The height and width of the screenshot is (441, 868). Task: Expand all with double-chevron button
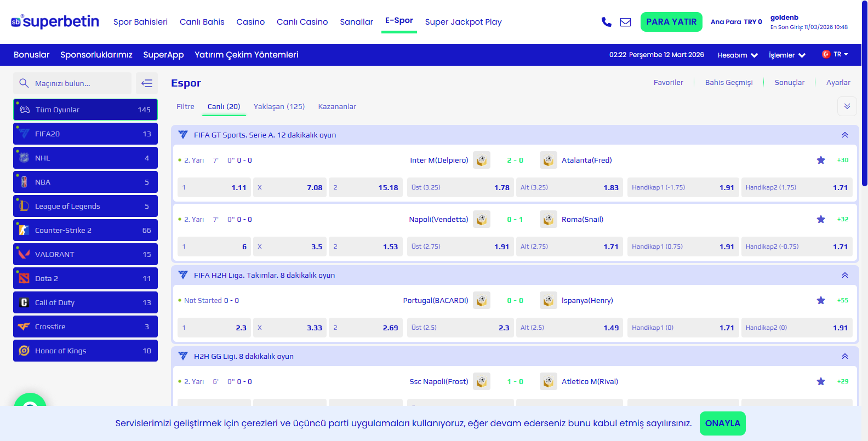847,106
